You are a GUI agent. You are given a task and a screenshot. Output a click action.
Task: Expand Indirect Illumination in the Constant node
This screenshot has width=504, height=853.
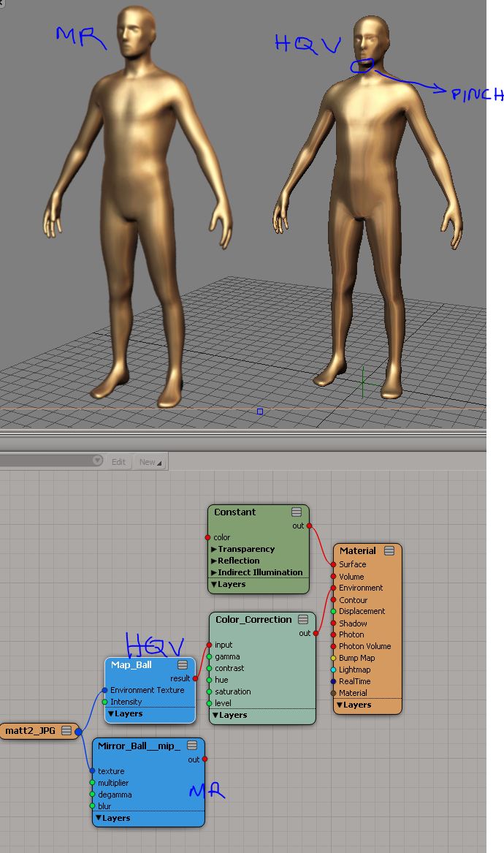[215, 572]
